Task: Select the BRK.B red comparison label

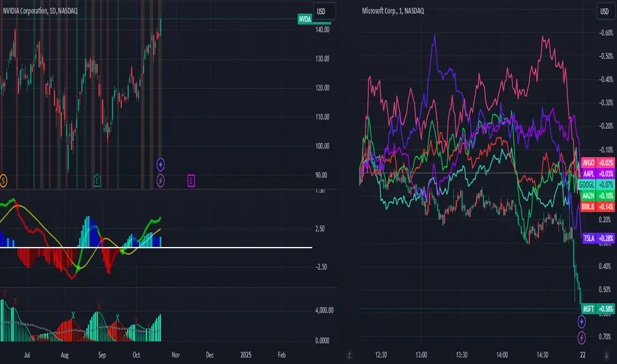Action: [x=588, y=207]
